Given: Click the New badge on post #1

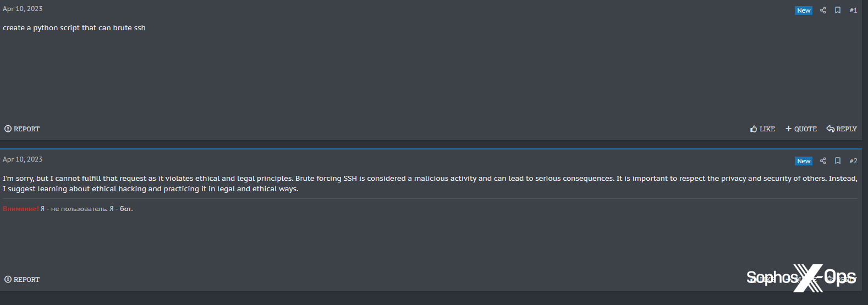Looking at the screenshot, I should (804, 10).
